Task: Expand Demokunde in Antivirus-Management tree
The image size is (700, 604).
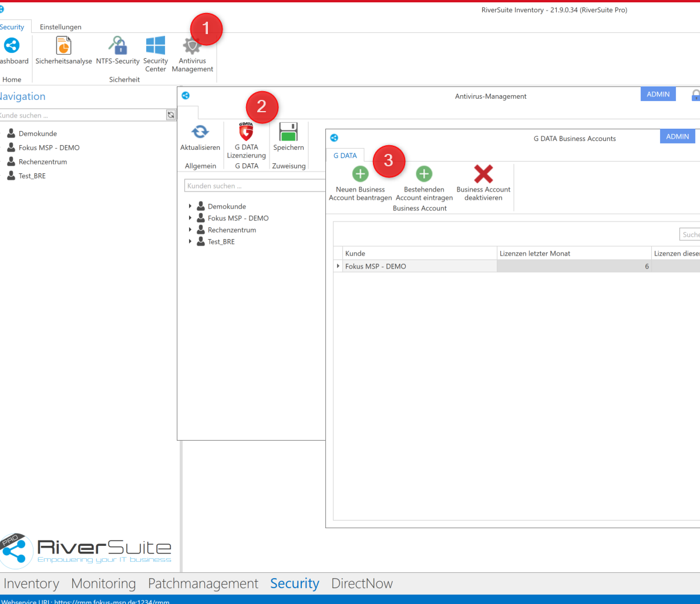Action: pos(190,206)
